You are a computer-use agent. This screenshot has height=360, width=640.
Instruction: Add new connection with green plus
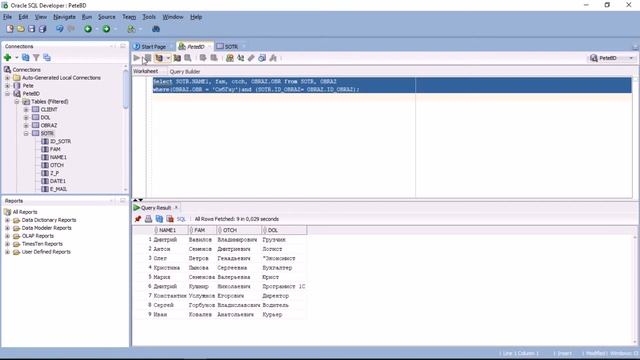click(x=7, y=58)
